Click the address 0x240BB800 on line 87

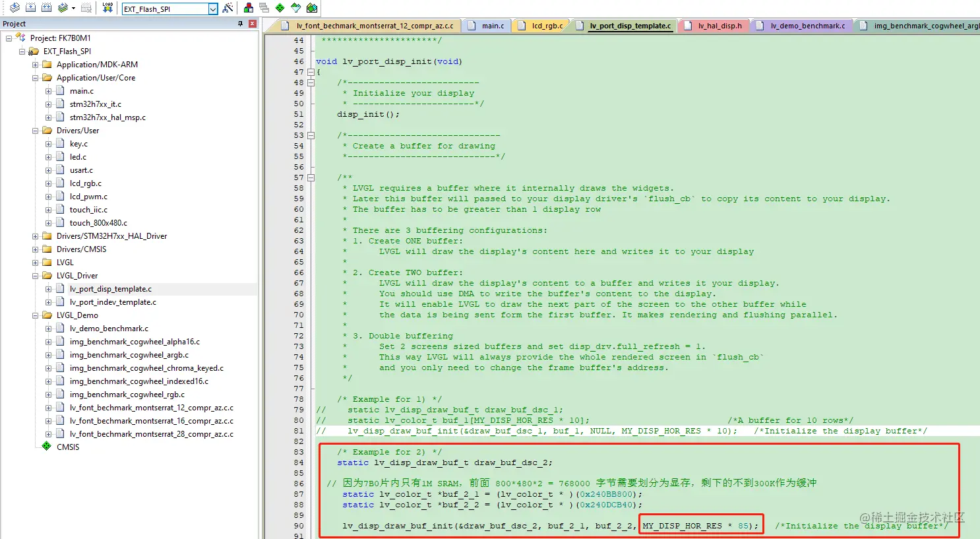point(607,494)
